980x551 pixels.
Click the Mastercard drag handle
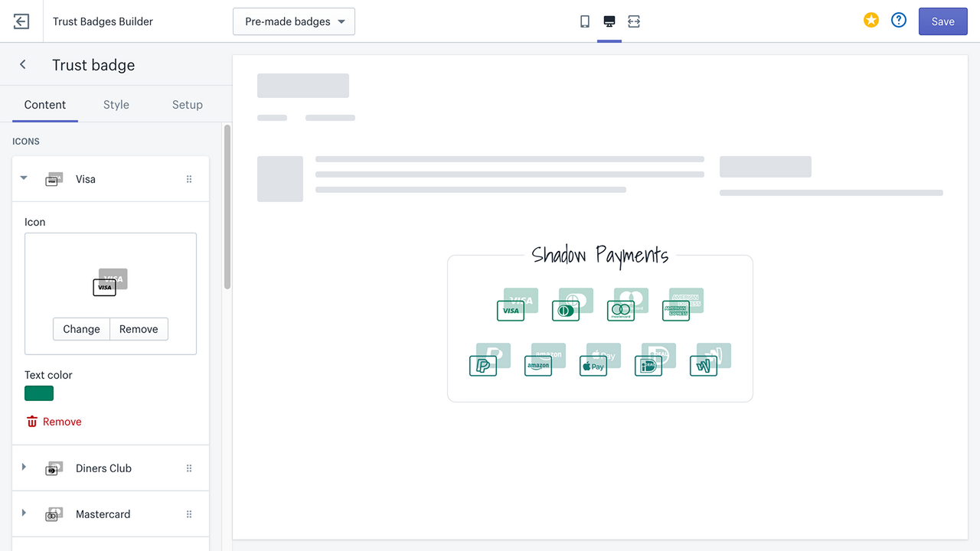189,514
